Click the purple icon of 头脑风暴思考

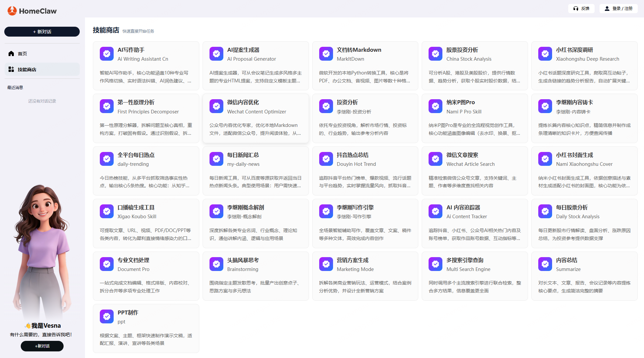point(216,264)
